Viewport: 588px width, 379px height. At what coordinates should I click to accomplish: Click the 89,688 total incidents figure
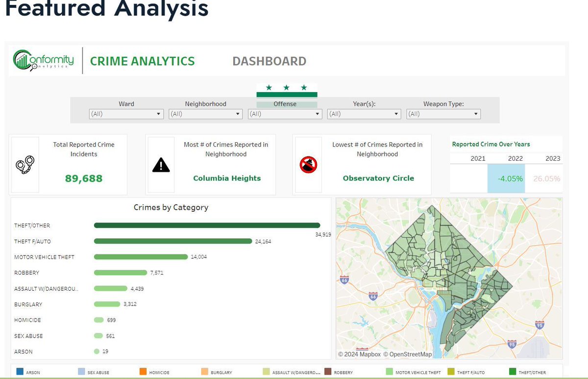click(84, 178)
